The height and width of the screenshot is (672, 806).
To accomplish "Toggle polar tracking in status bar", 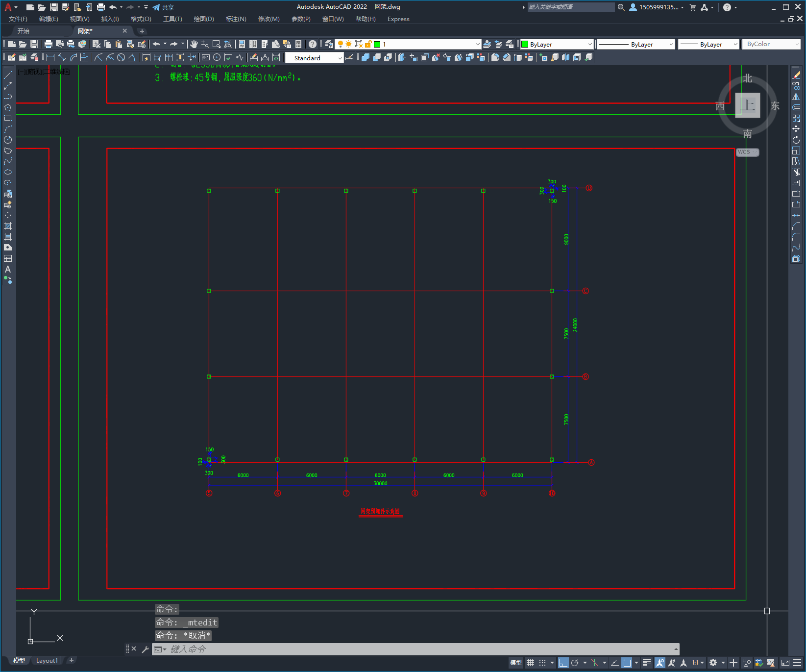I will (x=575, y=663).
